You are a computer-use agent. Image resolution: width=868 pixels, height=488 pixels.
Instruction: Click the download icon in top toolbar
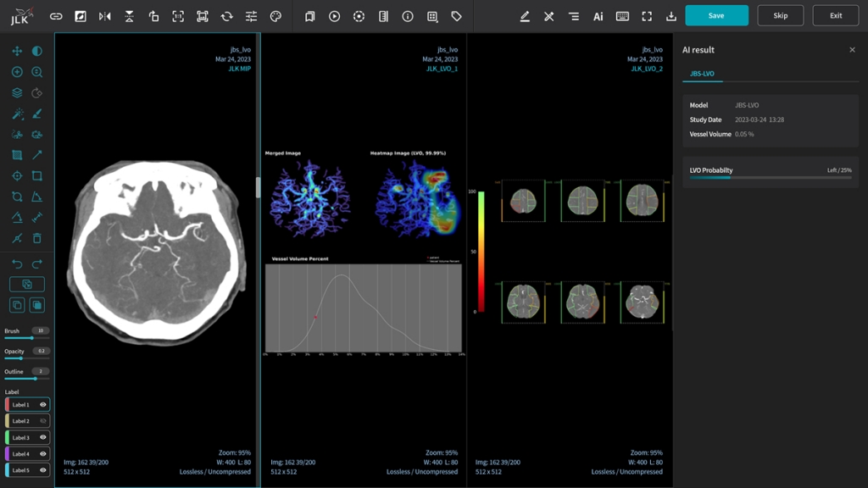click(671, 16)
